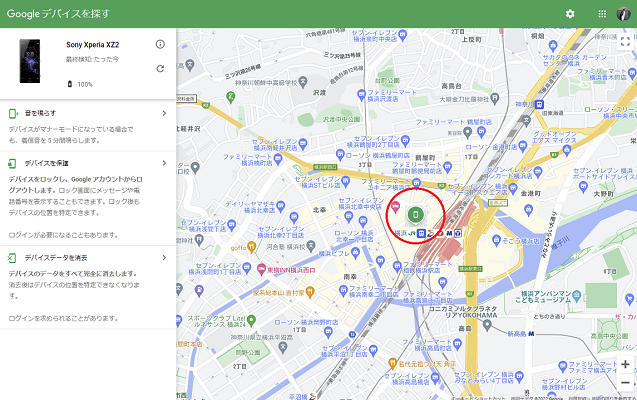Click the ローソン 横浜岡野町店 pin

click(328, 332)
